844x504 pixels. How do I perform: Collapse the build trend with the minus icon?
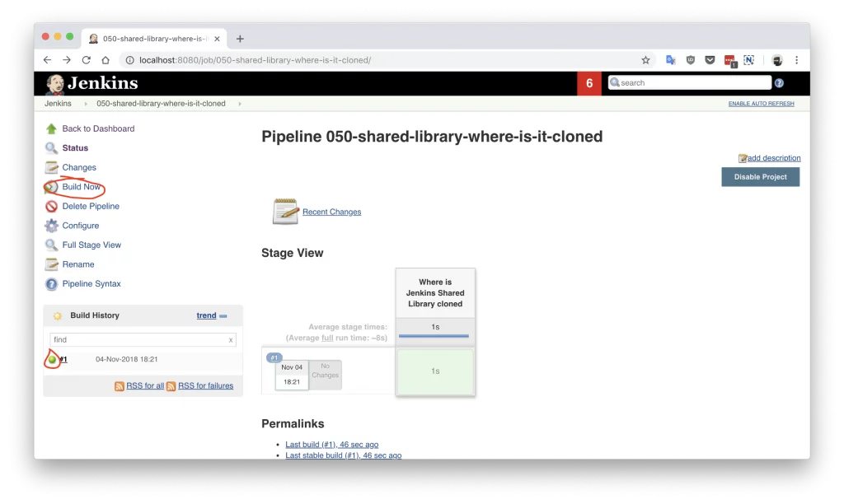[223, 316]
